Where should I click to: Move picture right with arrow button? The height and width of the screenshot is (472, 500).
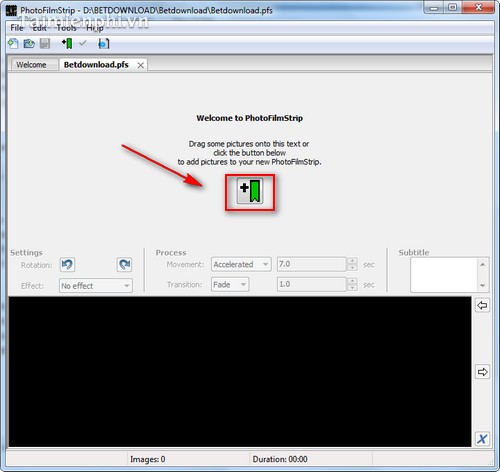click(x=482, y=371)
